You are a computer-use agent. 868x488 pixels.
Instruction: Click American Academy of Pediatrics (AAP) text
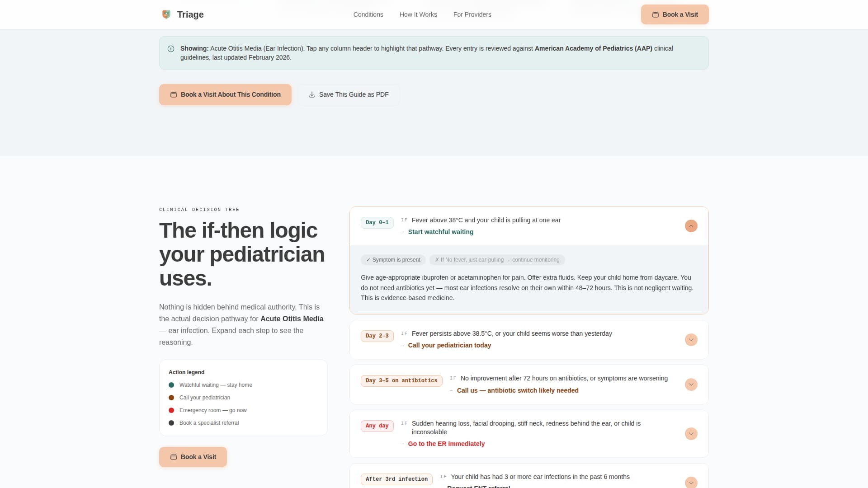594,48
